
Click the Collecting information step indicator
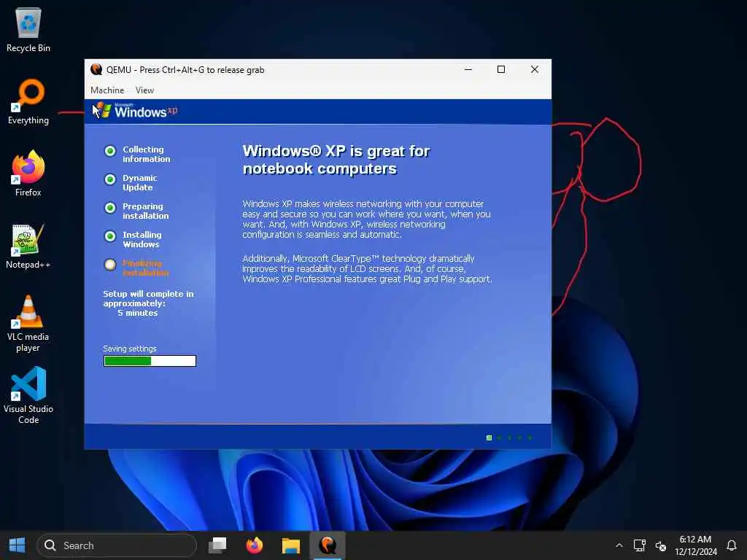pyautogui.click(x=110, y=151)
